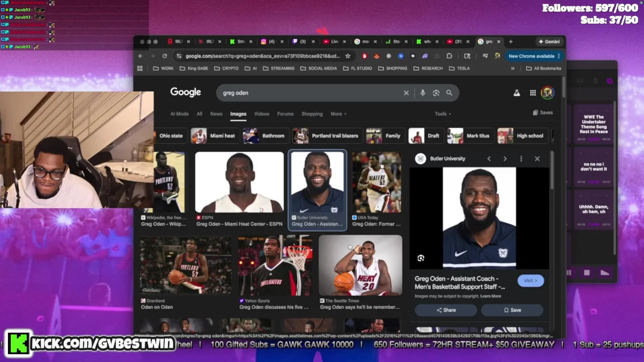
Task: Open the Google account avatar
Action: [547, 93]
